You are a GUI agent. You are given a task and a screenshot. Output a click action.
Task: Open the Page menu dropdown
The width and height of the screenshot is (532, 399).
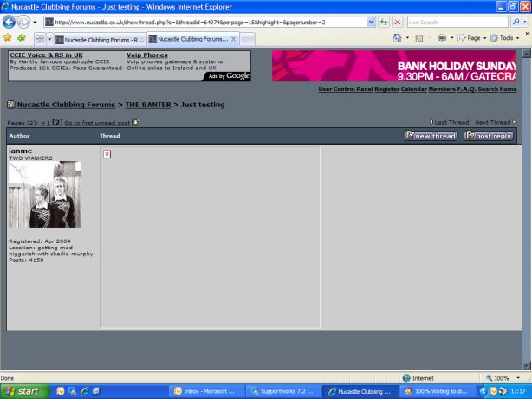474,38
